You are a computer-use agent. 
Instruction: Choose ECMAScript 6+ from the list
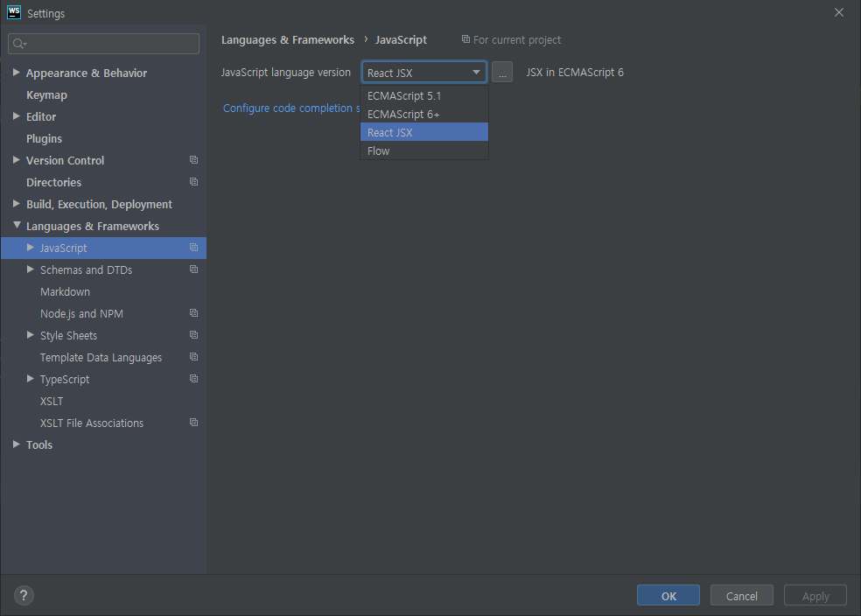pos(423,114)
